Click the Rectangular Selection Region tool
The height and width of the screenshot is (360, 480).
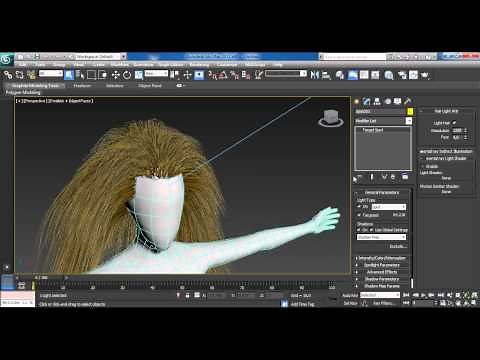[x=91, y=75]
